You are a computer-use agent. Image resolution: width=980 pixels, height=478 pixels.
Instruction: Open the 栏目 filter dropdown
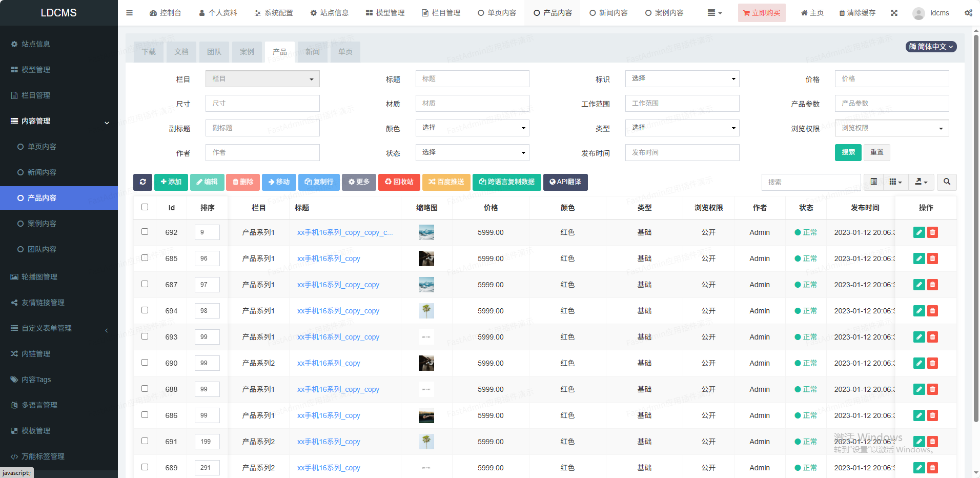pyautogui.click(x=262, y=79)
